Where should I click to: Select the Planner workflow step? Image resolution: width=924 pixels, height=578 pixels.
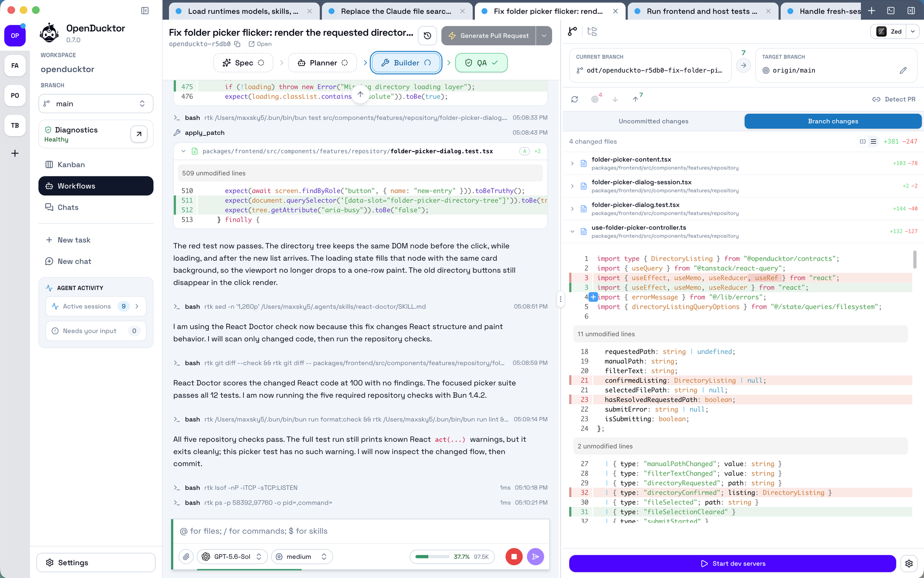(322, 63)
